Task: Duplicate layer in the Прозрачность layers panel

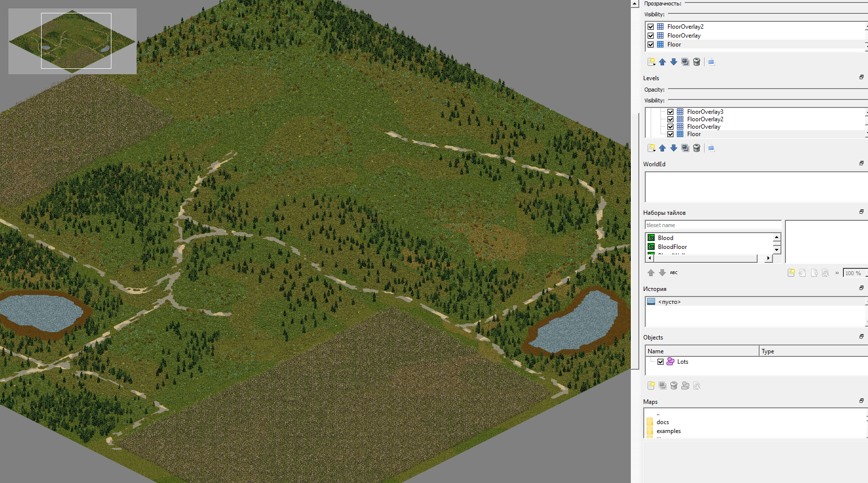Action: pyautogui.click(x=685, y=62)
